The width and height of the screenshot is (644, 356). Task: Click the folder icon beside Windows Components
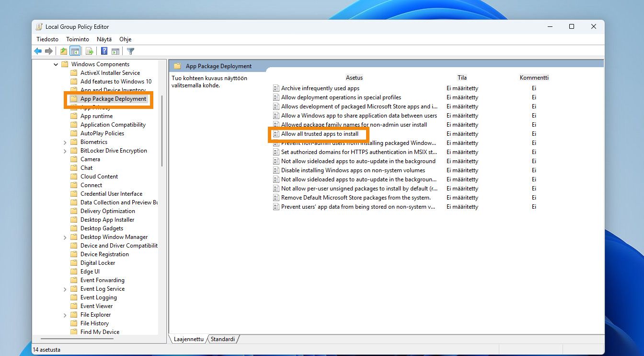(65, 64)
